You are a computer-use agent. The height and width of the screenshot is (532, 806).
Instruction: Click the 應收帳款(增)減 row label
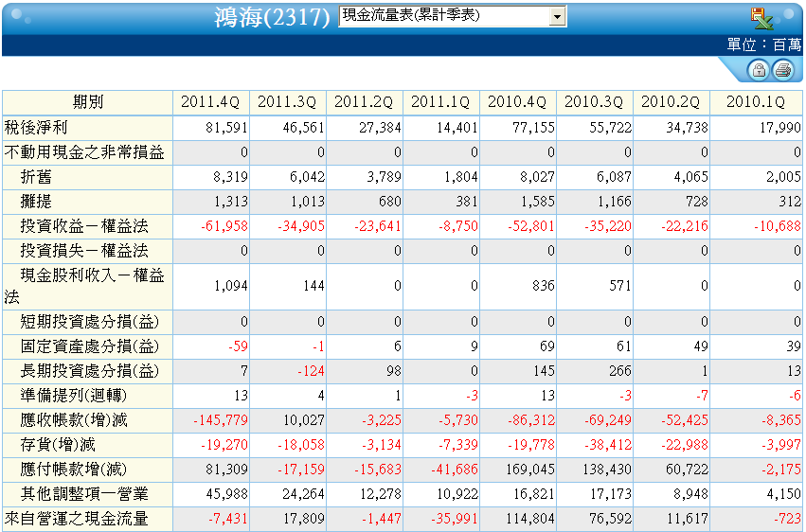(x=74, y=420)
